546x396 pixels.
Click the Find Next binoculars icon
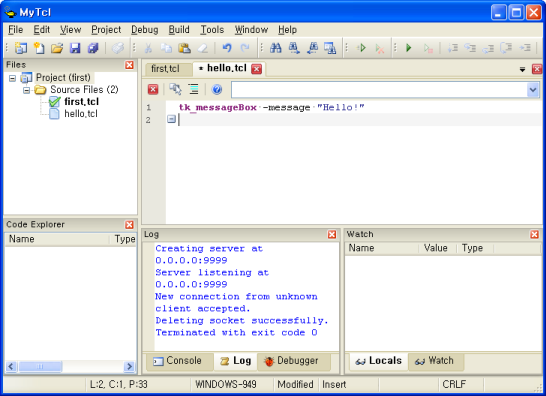pyautogui.click(x=294, y=48)
